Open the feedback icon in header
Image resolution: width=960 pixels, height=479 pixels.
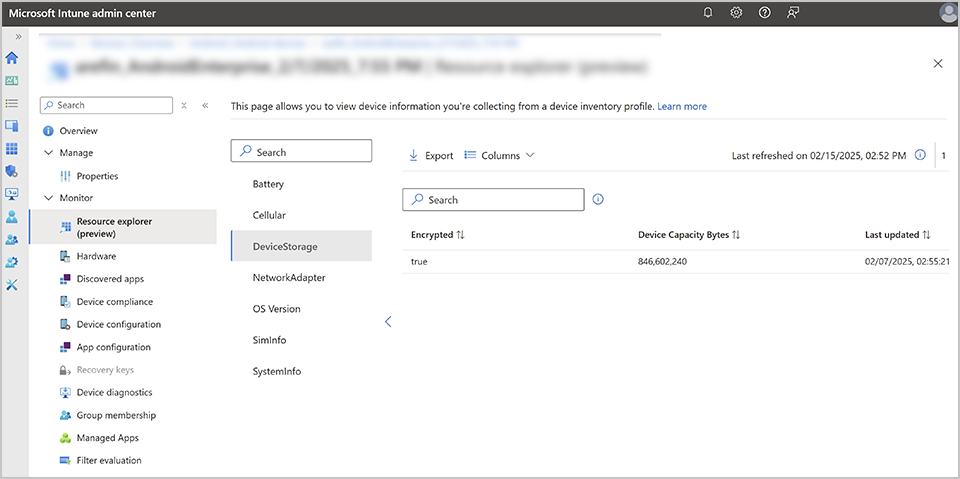(x=793, y=13)
